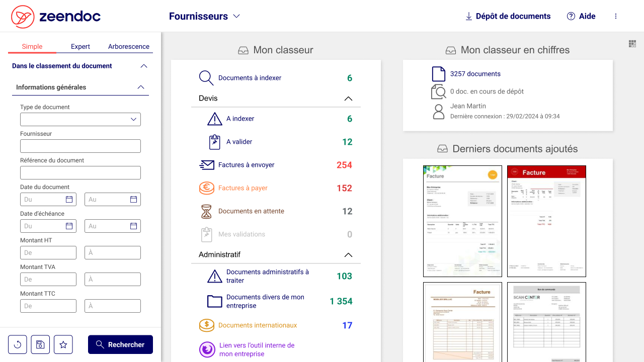The width and height of the screenshot is (644, 362).
Task: Click the Documents en attente hourglass icon
Action: 207,211
